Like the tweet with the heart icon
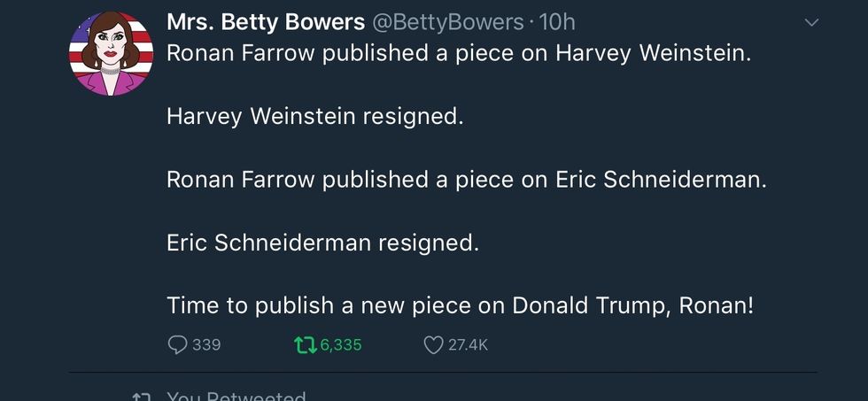Viewport: 868px width, 401px height. pos(433,344)
